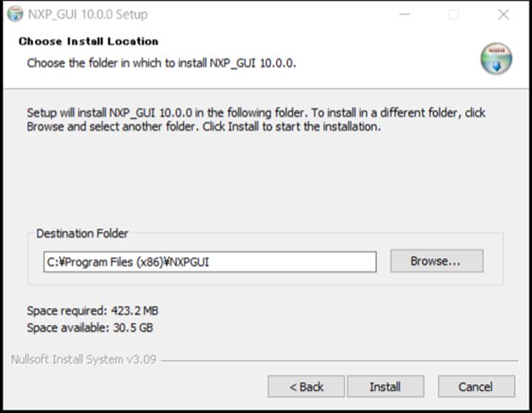This screenshot has height=413, width=532.
Task: Click the NXP_GUI setup icon in title bar
Action: 14,14
